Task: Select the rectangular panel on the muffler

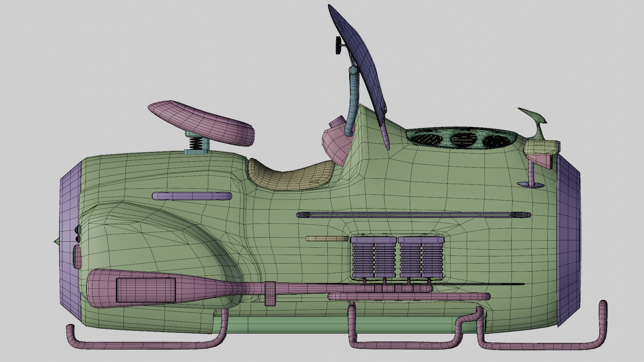Action: (146, 290)
